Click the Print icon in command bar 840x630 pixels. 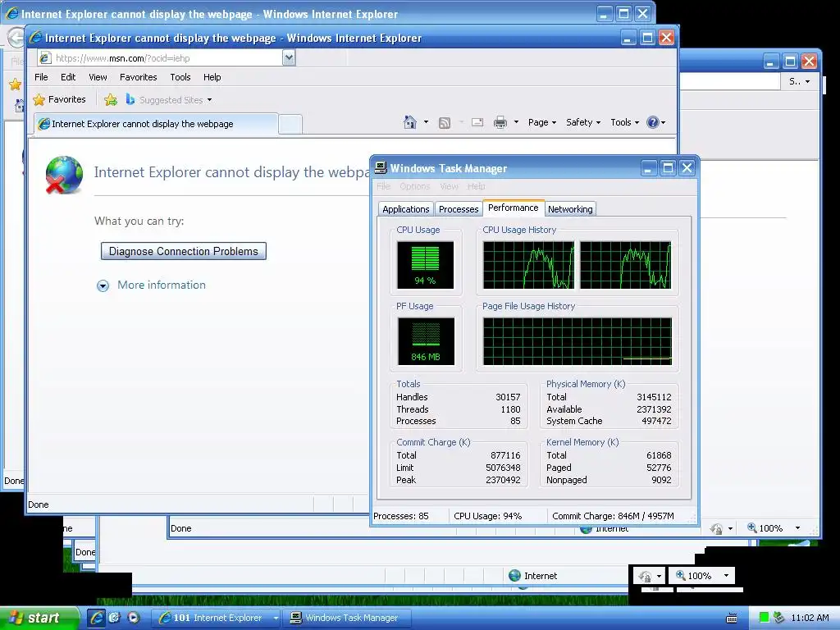tap(500, 123)
